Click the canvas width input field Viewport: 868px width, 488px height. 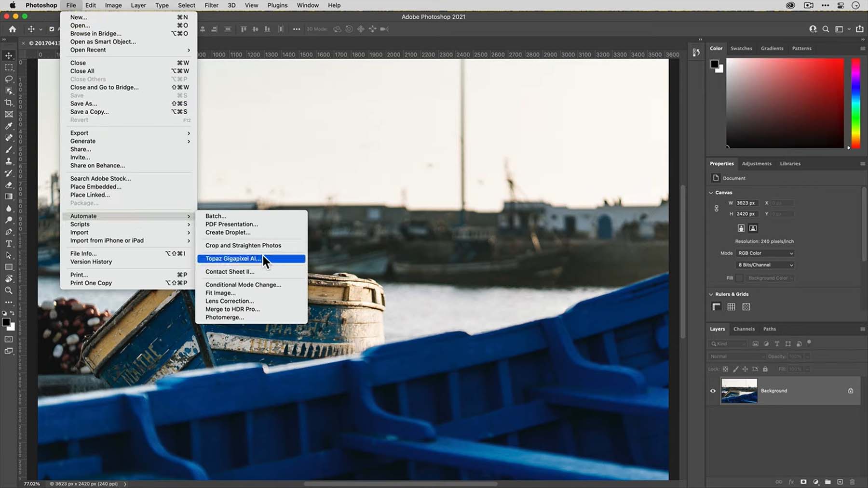(x=746, y=203)
